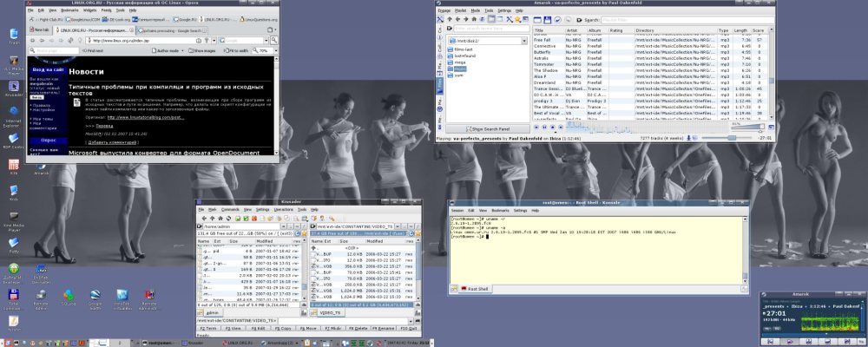This screenshot has height=347, width=868.
Task: Click Amarok volume slider
Action: (748, 127)
